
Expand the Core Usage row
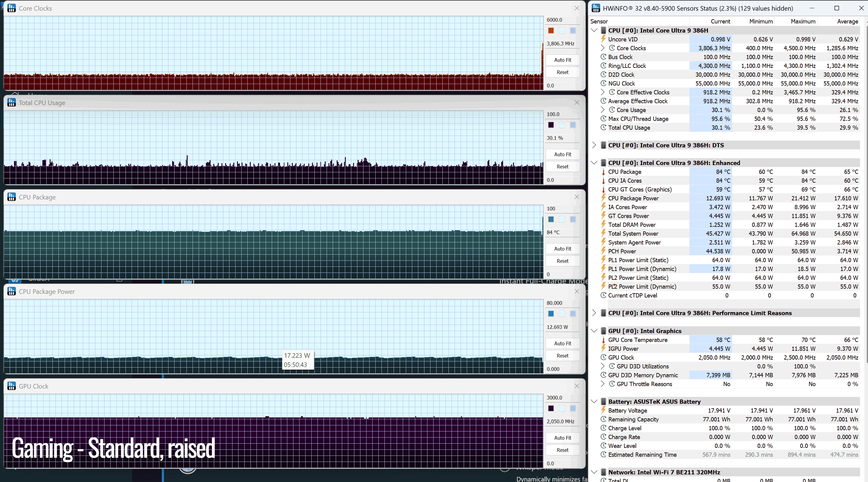point(603,110)
